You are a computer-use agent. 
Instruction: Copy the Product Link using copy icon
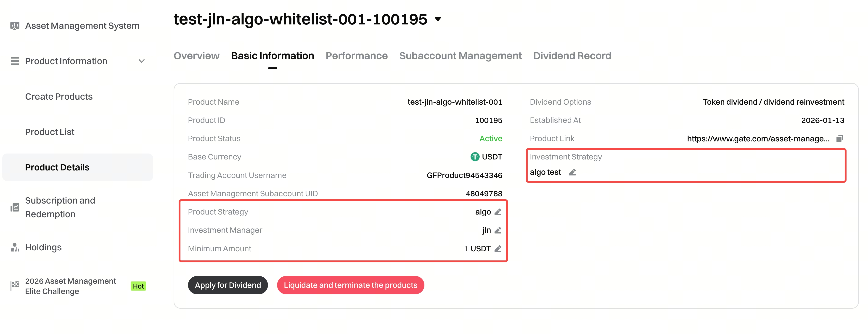click(x=839, y=138)
